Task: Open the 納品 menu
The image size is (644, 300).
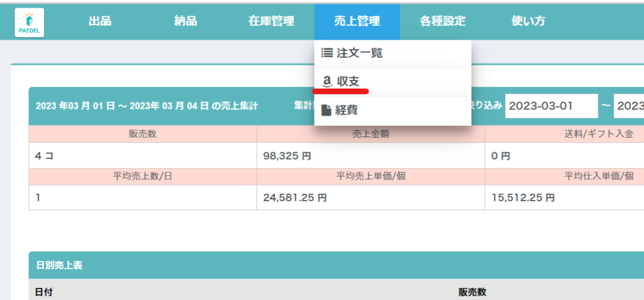Action: coord(186,21)
